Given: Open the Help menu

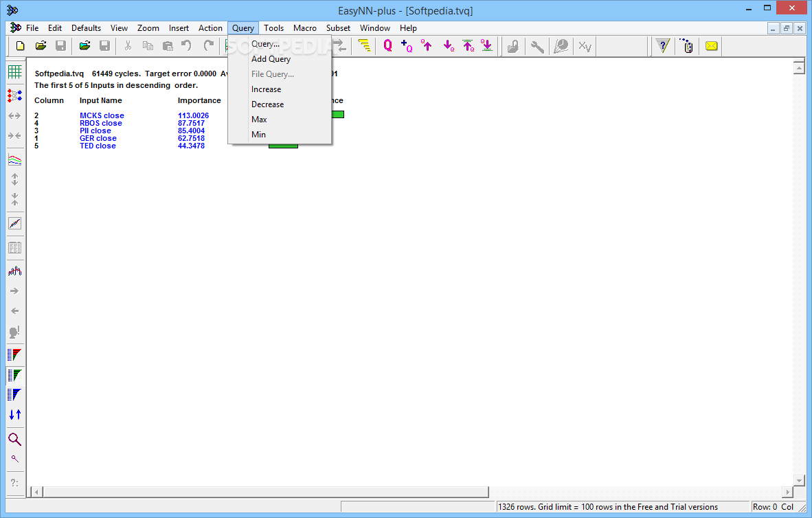Looking at the screenshot, I should pos(408,28).
